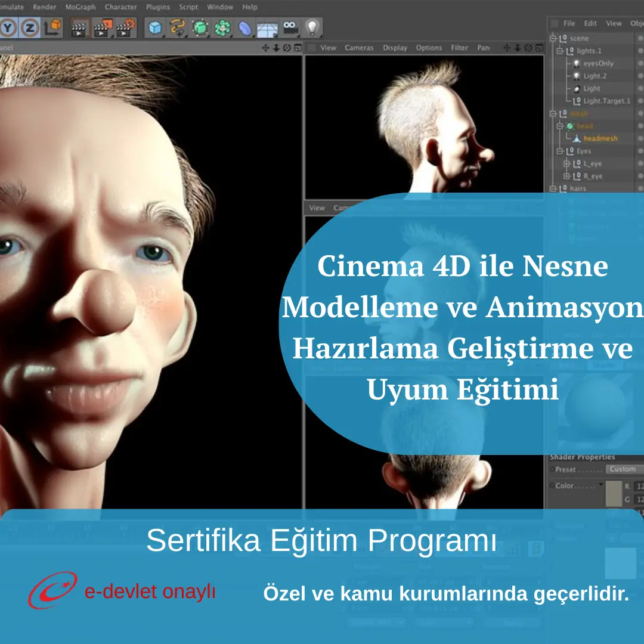Click the green Array modeling icon

222,28
